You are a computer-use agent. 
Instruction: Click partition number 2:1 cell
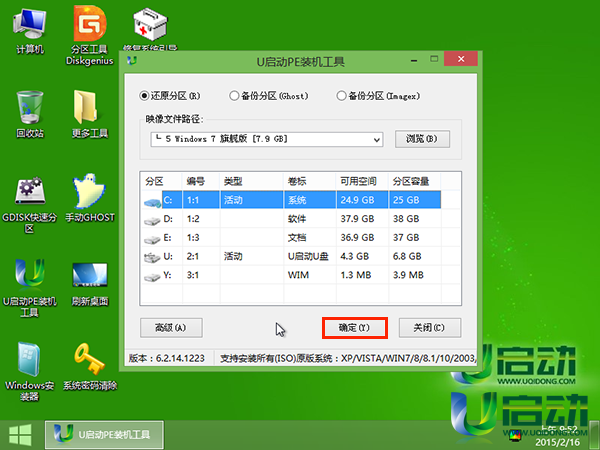coord(201,256)
